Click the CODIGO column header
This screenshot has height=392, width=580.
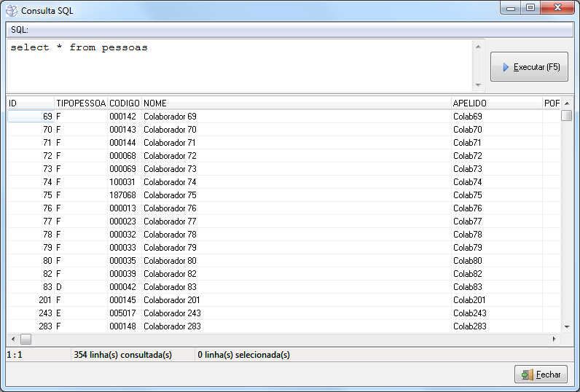coord(124,103)
